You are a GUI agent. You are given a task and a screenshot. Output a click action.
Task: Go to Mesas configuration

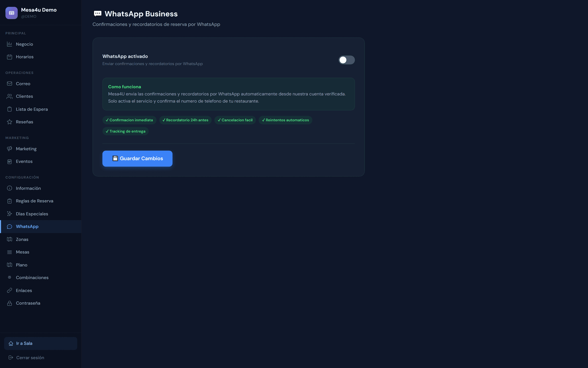tap(41, 252)
